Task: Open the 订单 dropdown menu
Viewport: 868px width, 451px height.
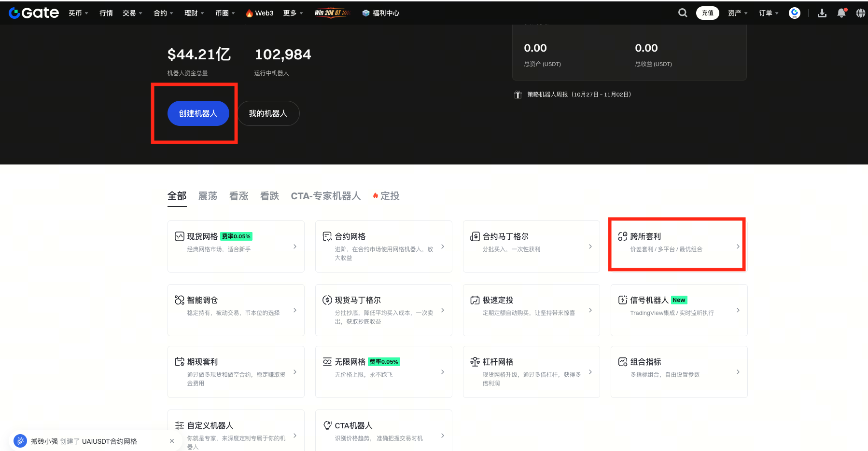Action: [768, 13]
